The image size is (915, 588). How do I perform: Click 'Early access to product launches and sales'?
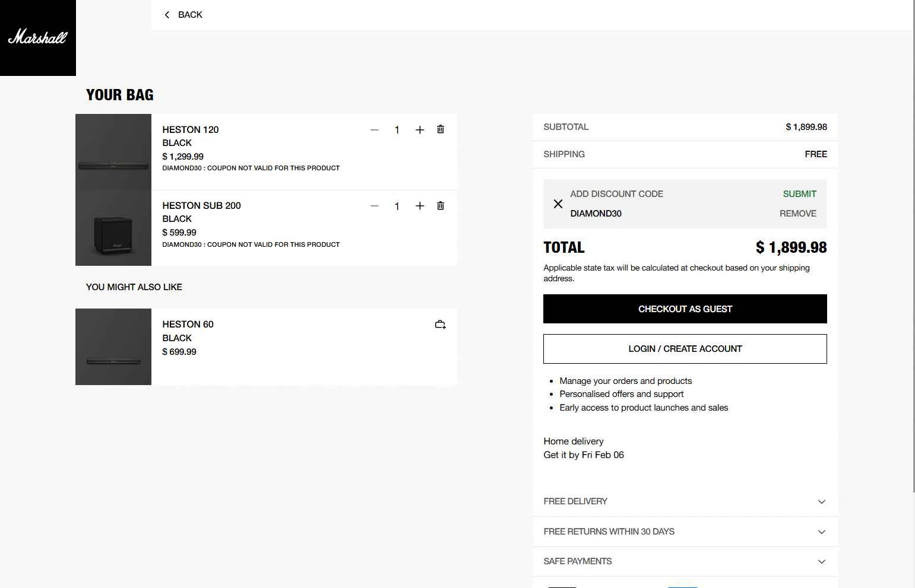tap(644, 408)
